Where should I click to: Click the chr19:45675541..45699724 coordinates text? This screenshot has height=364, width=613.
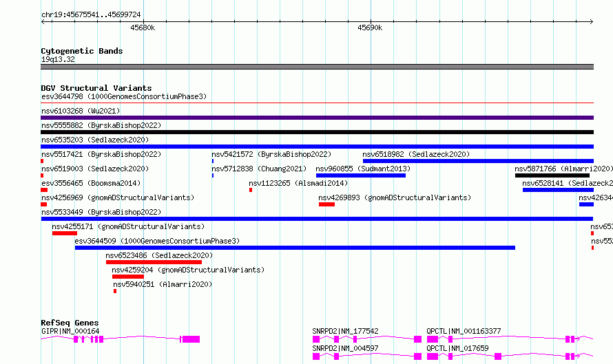pyautogui.click(x=91, y=14)
